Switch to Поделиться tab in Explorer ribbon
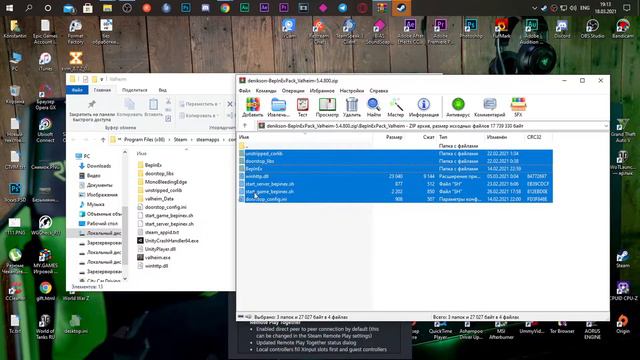640x360 pixels. [x=135, y=90]
